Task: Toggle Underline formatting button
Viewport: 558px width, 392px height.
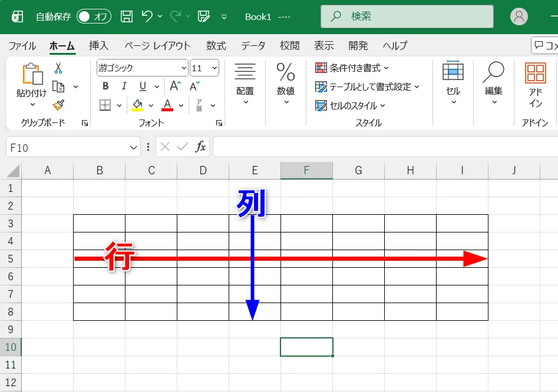Action: (142, 87)
